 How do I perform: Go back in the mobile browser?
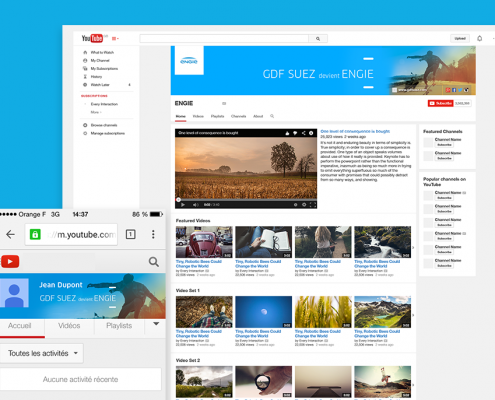(x=11, y=235)
